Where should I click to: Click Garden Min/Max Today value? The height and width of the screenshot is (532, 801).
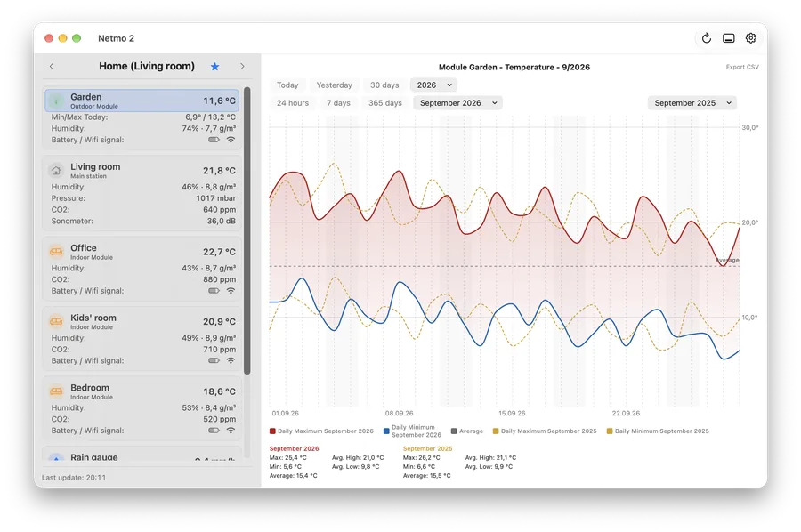(210, 117)
